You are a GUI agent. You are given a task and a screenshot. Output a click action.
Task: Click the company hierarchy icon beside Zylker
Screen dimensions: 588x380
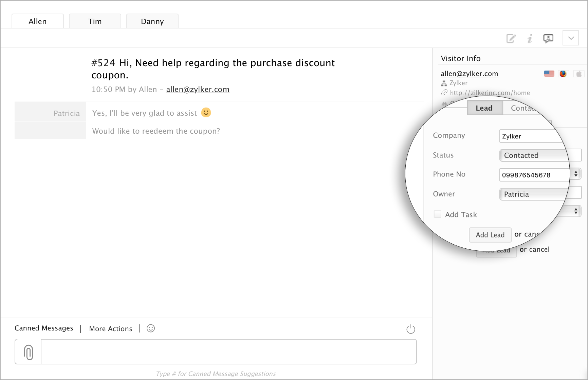(444, 83)
